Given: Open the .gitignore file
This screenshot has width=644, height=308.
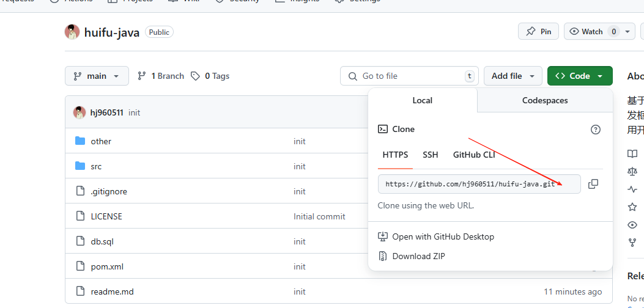Looking at the screenshot, I should coord(109,191).
